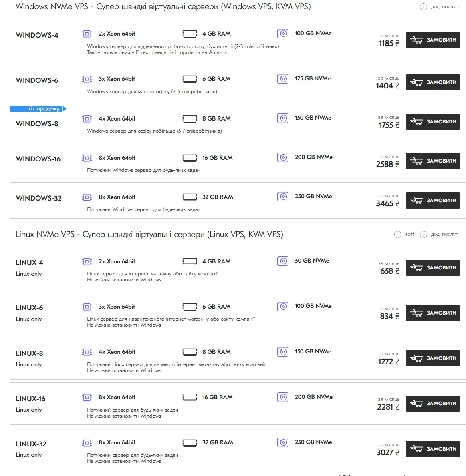Screen dimensions: 466x476
Task: Click the CPU icon in the LINUX-8 row
Action: click(x=87, y=352)
